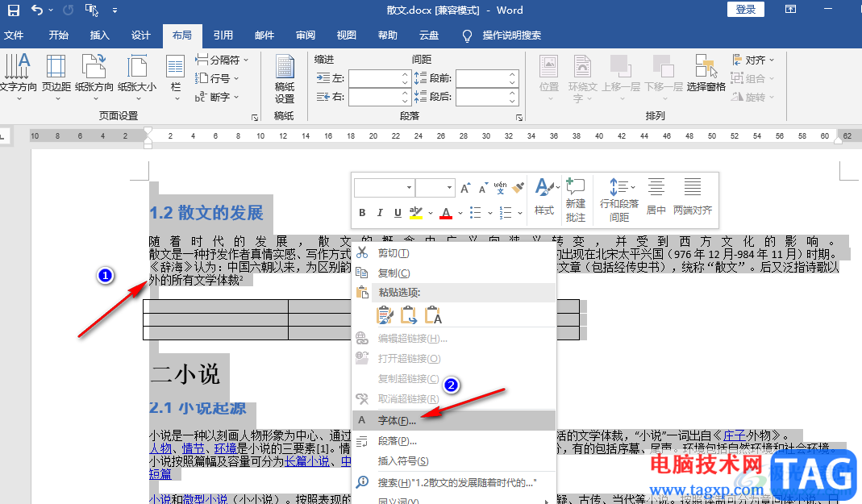Image resolution: width=862 pixels, height=504 pixels.
Task: Toggle Bold in the mini toolbar
Action: click(362, 213)
